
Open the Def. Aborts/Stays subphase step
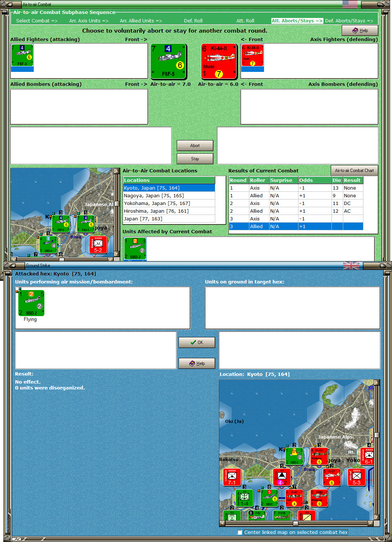(349, 21)
